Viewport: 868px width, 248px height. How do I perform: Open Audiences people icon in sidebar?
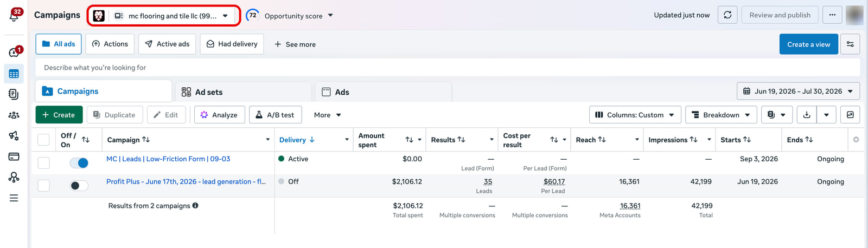point(14,115)
